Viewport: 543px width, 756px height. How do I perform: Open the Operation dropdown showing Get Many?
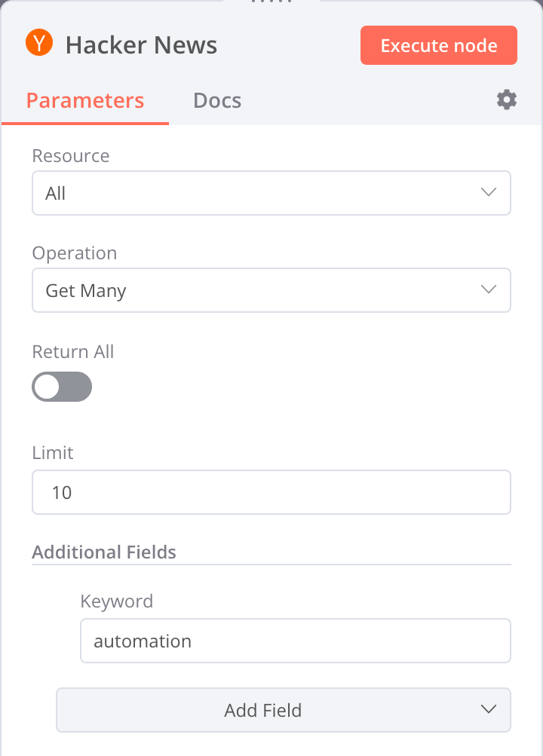pos(271,290)
